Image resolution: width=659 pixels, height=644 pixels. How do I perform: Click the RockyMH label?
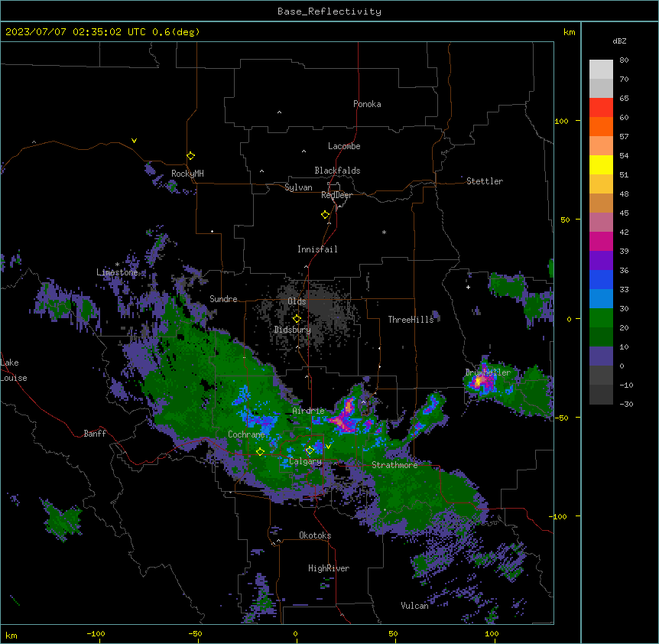(187, 174)
